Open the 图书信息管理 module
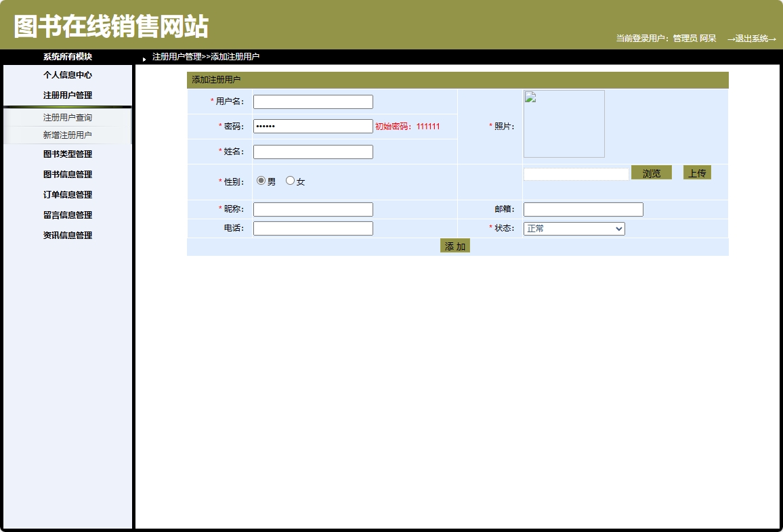783x532 pixels. point(67,174)
